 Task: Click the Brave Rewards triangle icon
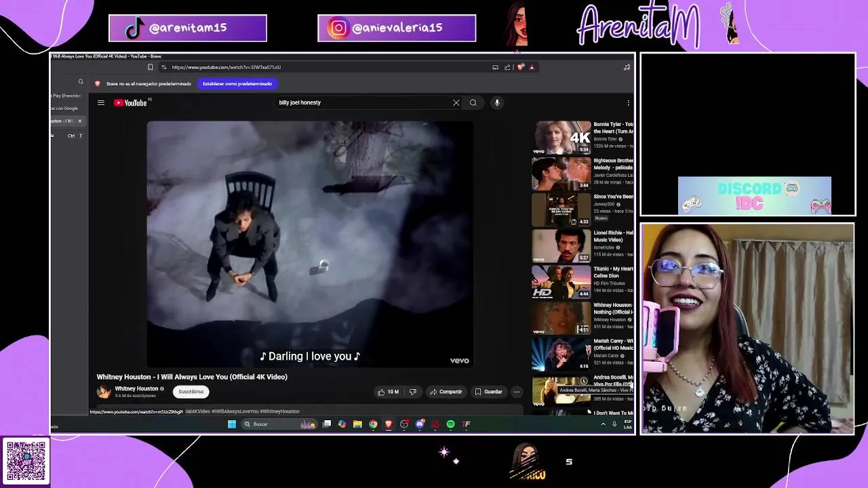pos(532,67)
